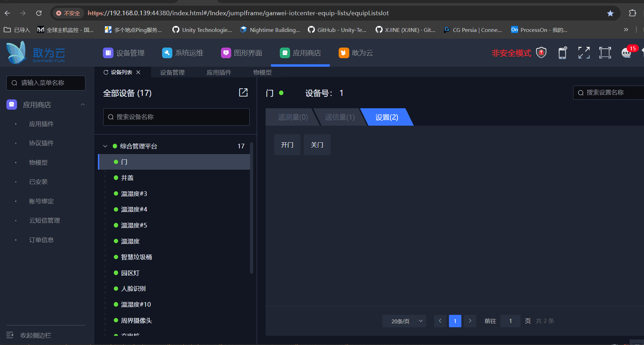Open the 多个地点Ping服务 bookmark

(x=133, y=30)
